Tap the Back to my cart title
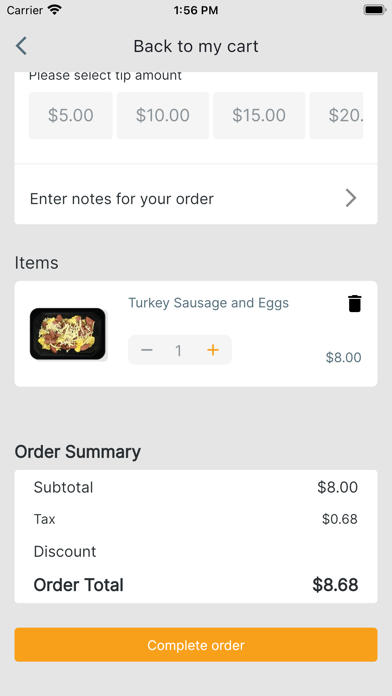Image resolution: width=392 pixels, height=696 pixels. 196,46
